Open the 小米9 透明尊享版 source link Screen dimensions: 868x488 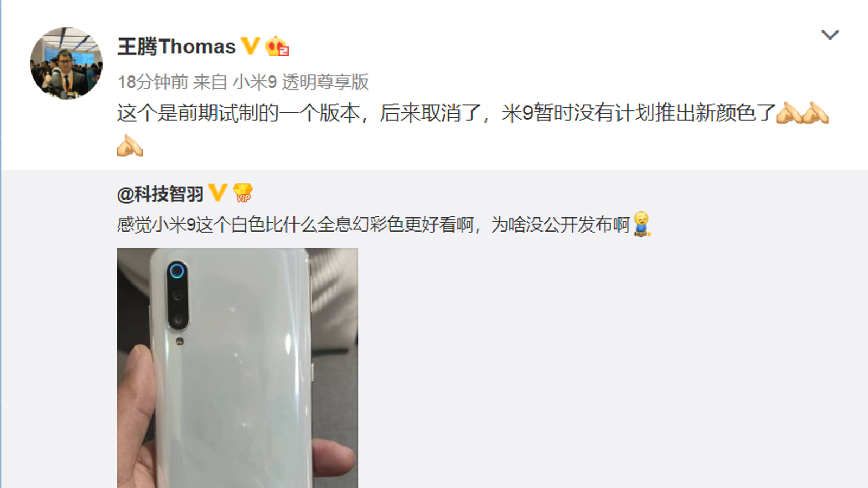click(301, 82)
